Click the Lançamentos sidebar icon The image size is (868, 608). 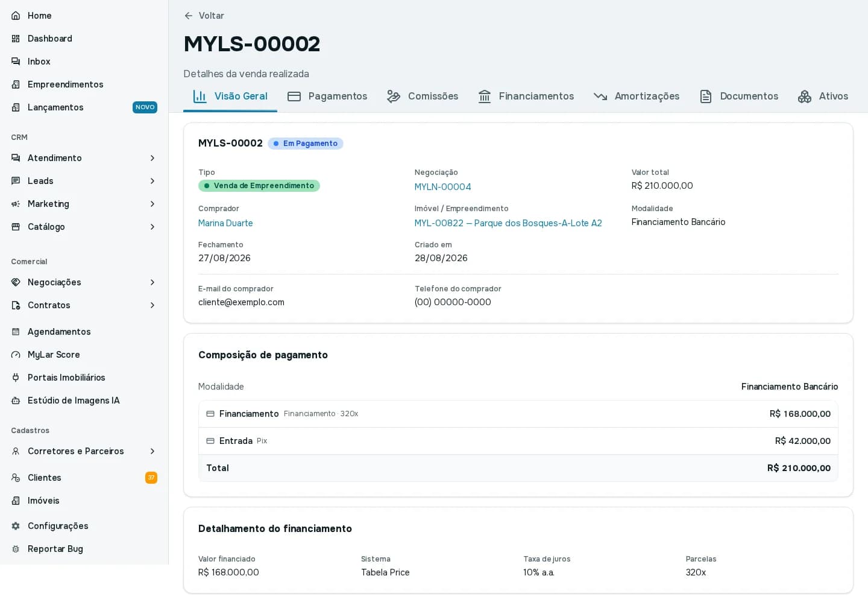[x=16, y=107]
